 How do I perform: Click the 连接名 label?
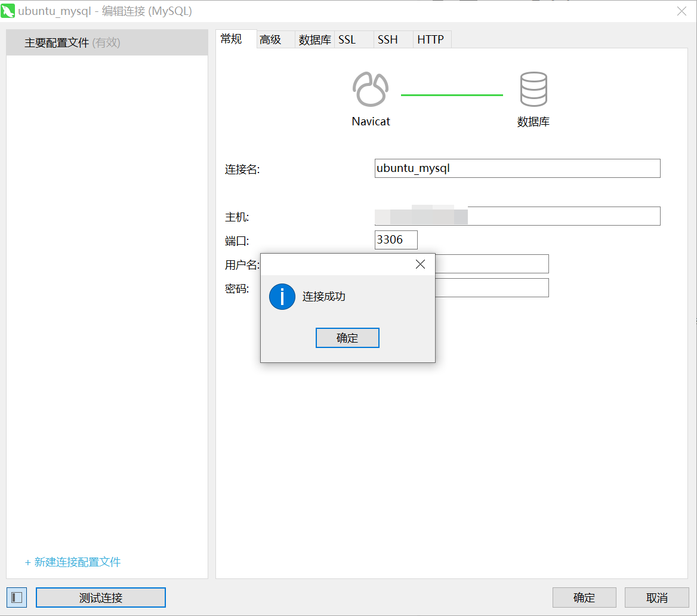pyautogui.click(x=242, y=170)
